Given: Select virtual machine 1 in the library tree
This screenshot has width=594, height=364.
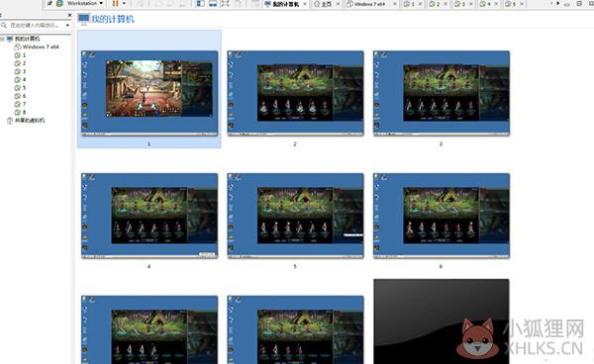Looking at the screenshot, I should point(24,55).
